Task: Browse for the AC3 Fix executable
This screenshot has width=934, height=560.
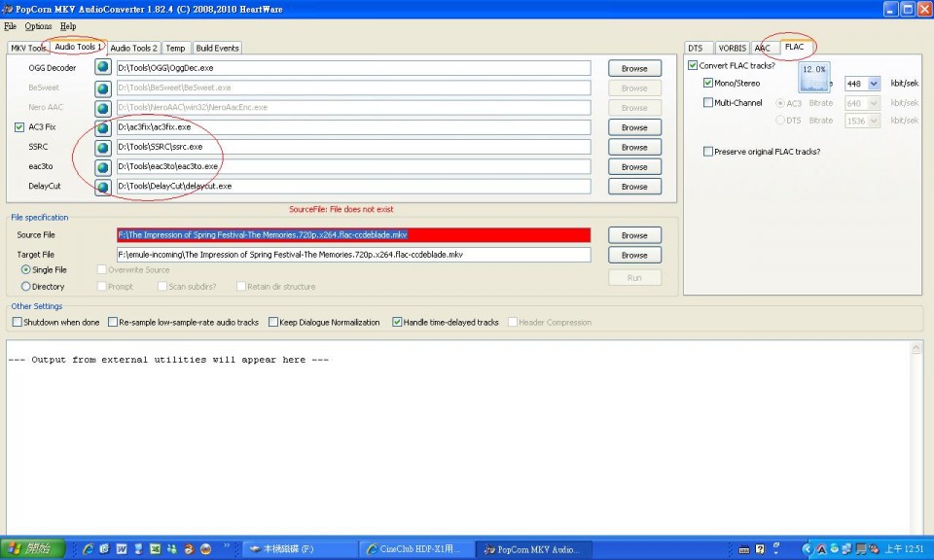Action: point(634,127)
